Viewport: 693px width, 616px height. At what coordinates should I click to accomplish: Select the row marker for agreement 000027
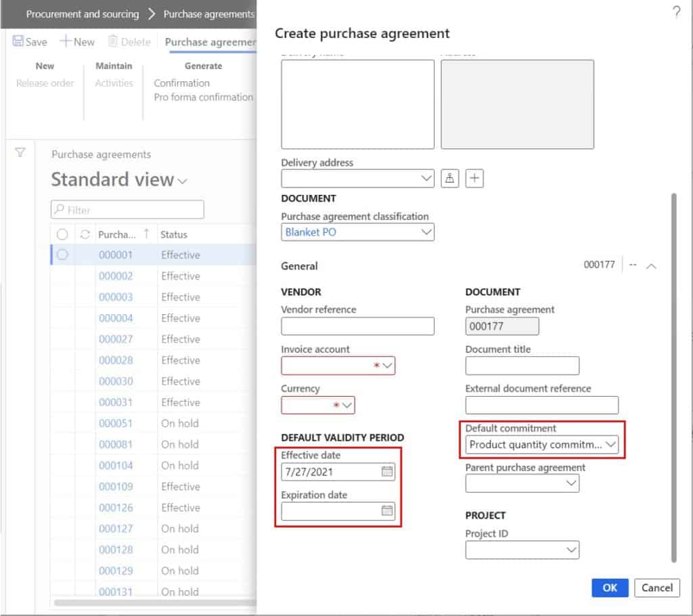pyautogui.click(x=62, y=339)
